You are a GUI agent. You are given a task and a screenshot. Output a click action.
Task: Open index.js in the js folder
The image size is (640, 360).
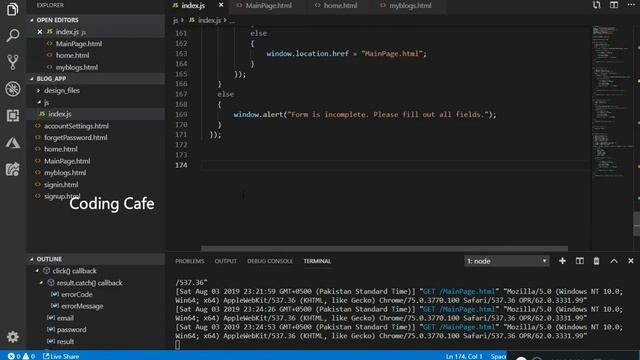[x=60, y=114]
